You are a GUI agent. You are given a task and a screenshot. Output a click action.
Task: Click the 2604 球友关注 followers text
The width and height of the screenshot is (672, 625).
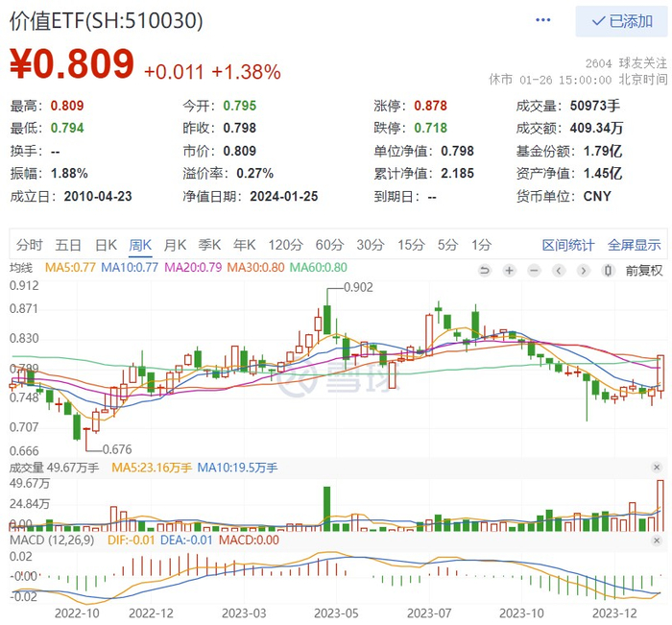point(626,63)
